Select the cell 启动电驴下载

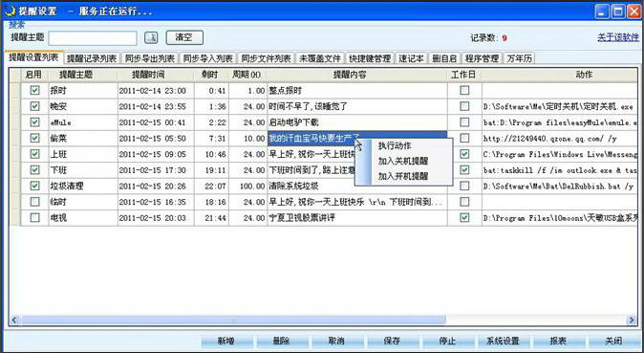pyautogui.click(x=357, y=122)
